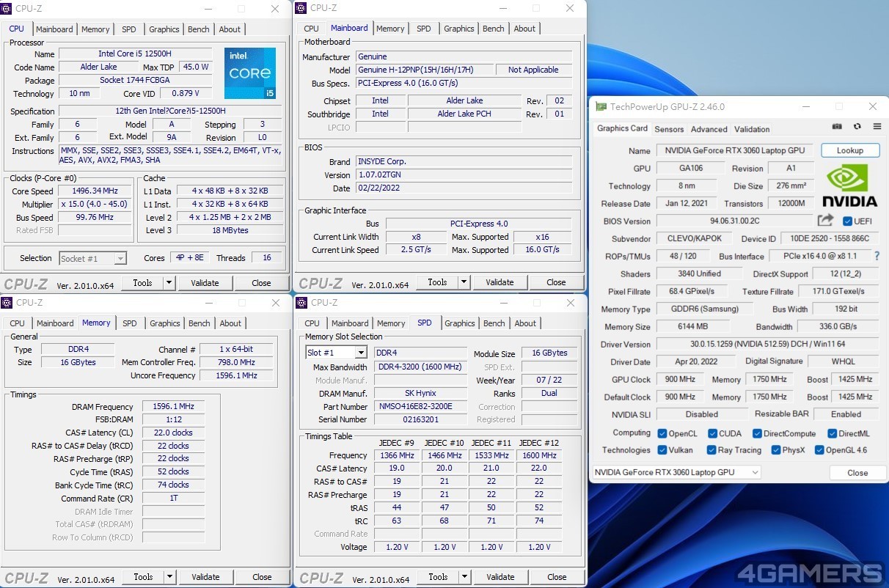889x588 pixels.
Task: Click the CPU-Z icon on the Mainboard window title bar
Action: [301, 8]
